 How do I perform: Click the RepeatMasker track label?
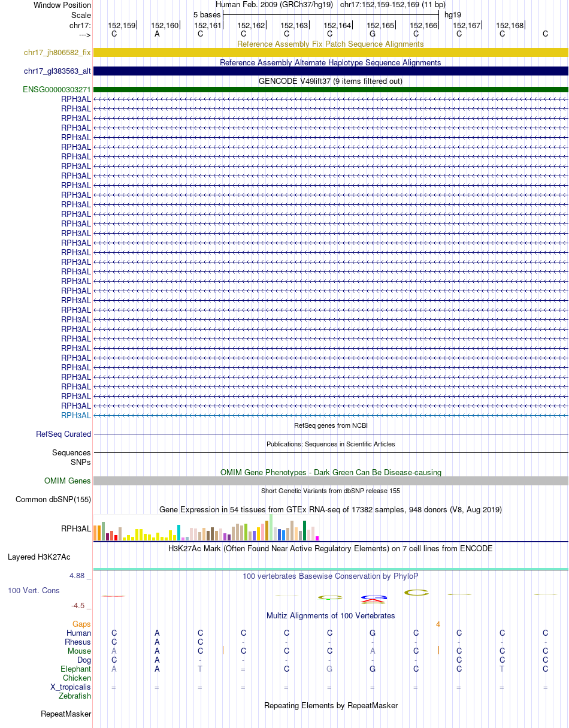pyautogui.click(x=66, y=714)
